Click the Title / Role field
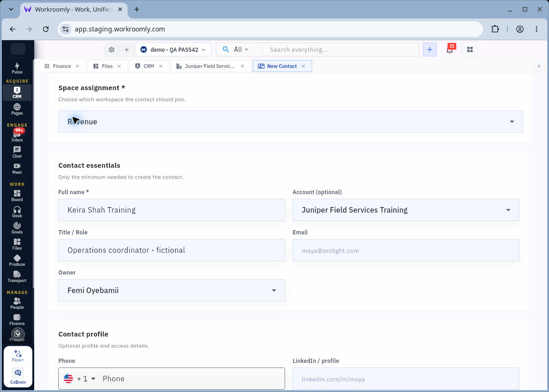Image resolution: width=549 pixels, height=392 pixels. [x=171, y=250]
